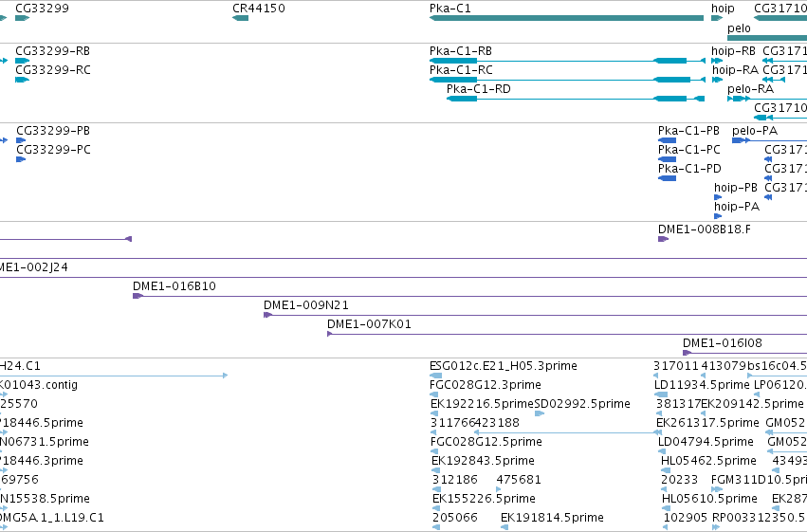
Task: Select the SD02992.5prime EST
Action: (540, 413)
